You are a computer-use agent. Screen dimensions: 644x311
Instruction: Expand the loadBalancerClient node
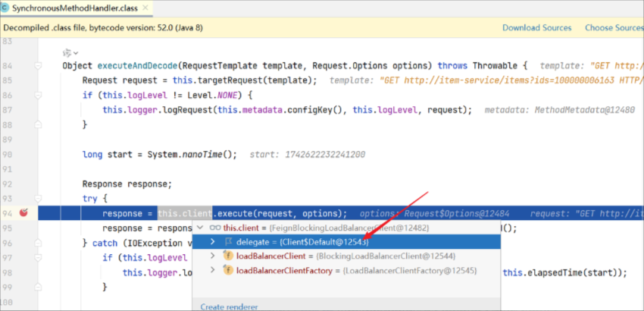(212, 256)
